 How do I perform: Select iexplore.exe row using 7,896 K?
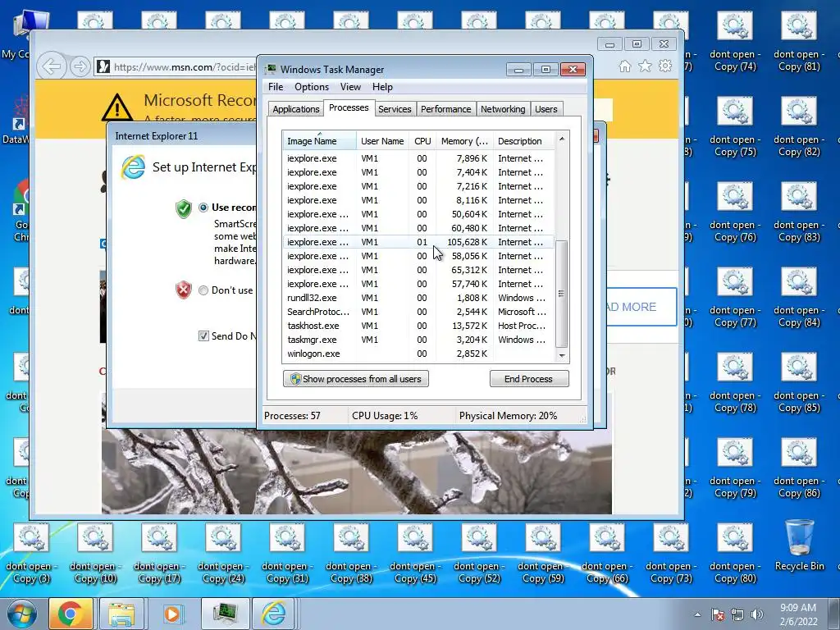pyautogui.click(x=418, y=158)
